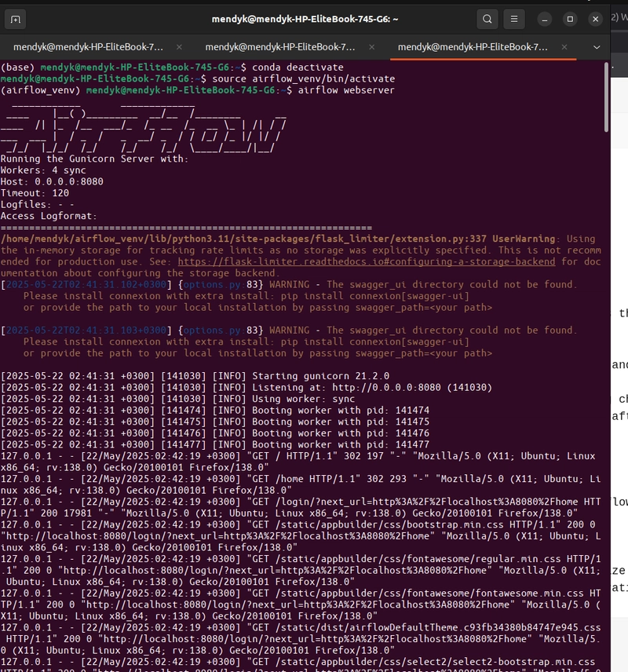Close the terminal window
This screenshot has width=628, height=672.
595,20
